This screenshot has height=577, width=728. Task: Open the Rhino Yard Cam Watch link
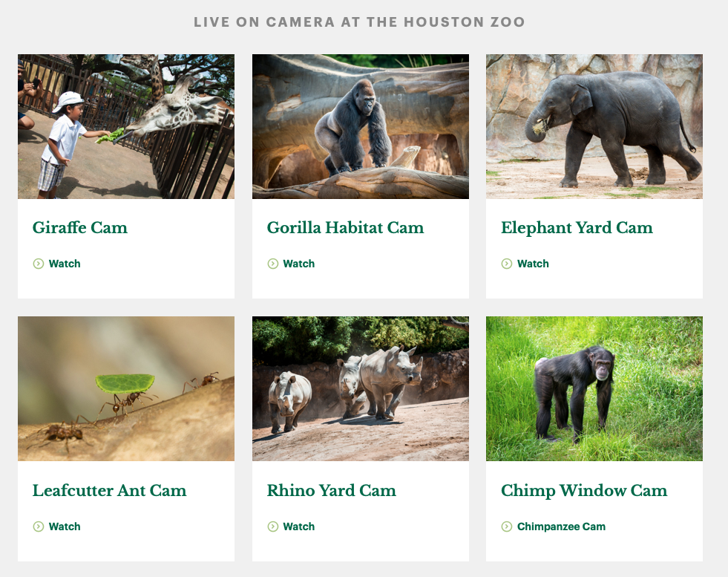pos(299,527)
